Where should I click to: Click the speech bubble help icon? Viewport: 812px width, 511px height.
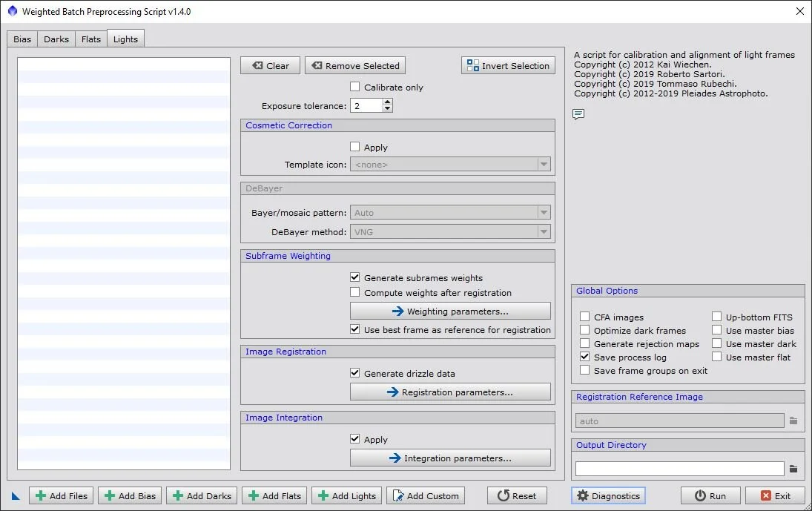[x=578, y=114]
